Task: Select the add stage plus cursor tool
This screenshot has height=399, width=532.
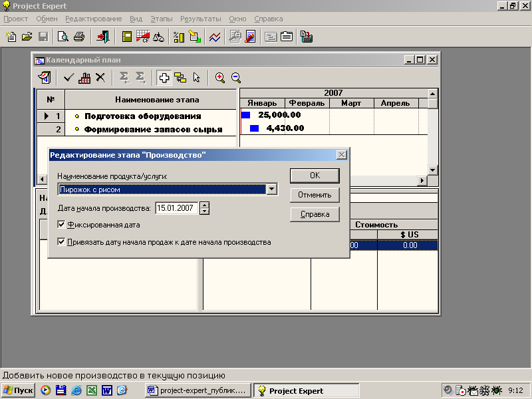Action: pos(164,78)
